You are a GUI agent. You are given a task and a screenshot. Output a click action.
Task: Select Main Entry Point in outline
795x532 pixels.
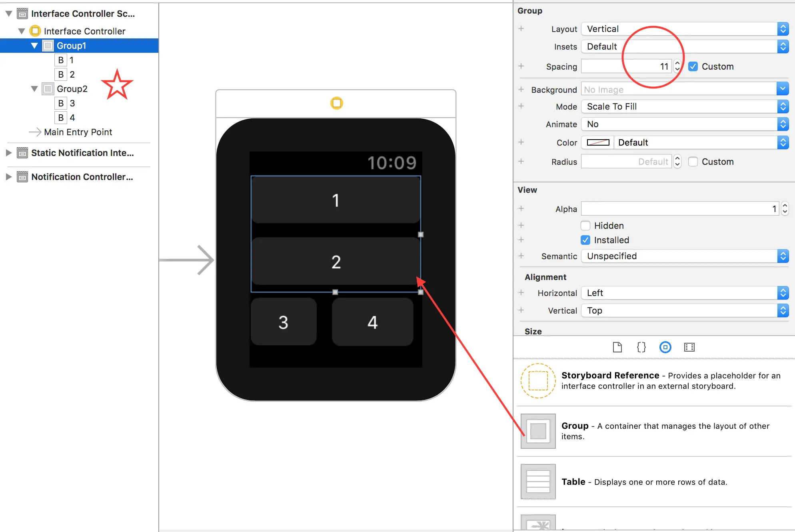(78, 132)
